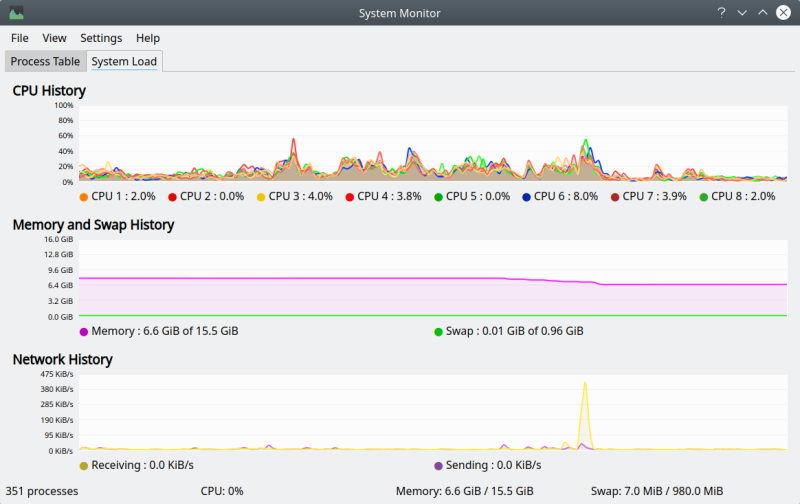Click the System Monitor app icon in title bar

(x=16, y=13)
